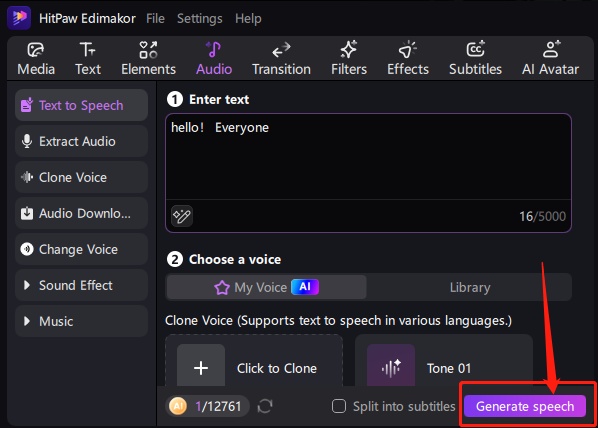Open the Transition tab

pos(281,59)
